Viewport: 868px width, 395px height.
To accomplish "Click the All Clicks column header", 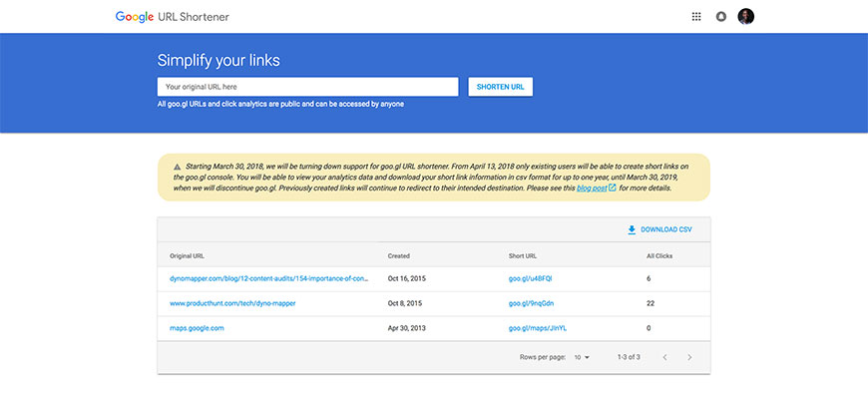I will pyautogui.click(x=659, y=256).
